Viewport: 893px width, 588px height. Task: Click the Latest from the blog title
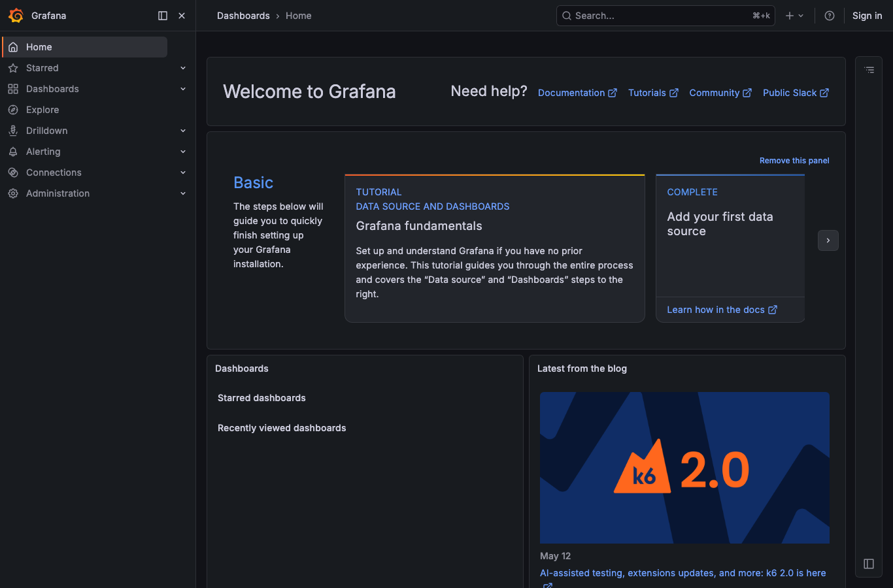point(582,368)
